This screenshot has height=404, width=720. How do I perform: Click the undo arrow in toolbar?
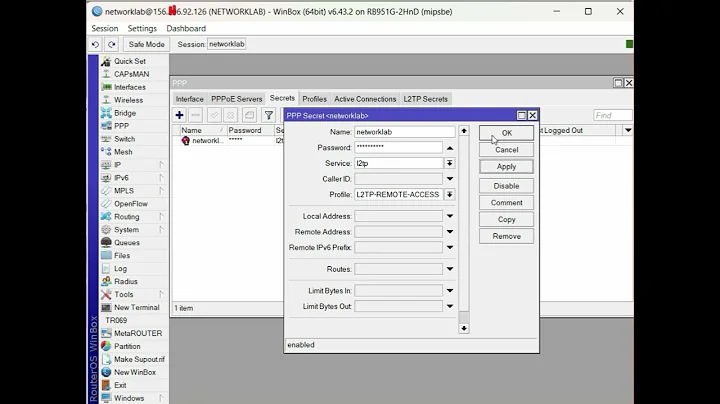[x=95, y=44]
